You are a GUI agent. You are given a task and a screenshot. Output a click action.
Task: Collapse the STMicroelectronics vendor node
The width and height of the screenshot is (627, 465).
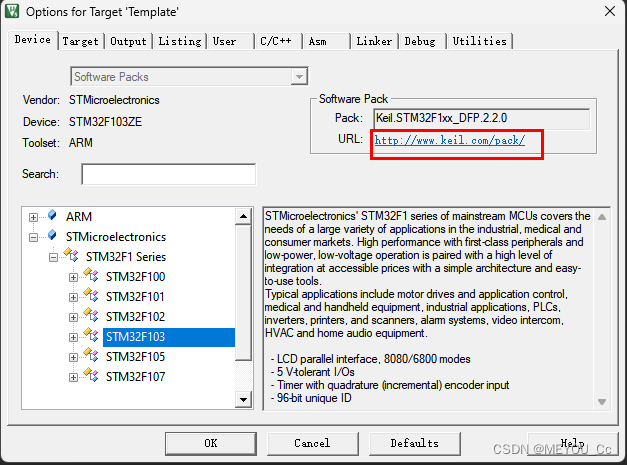pos(34,237)
